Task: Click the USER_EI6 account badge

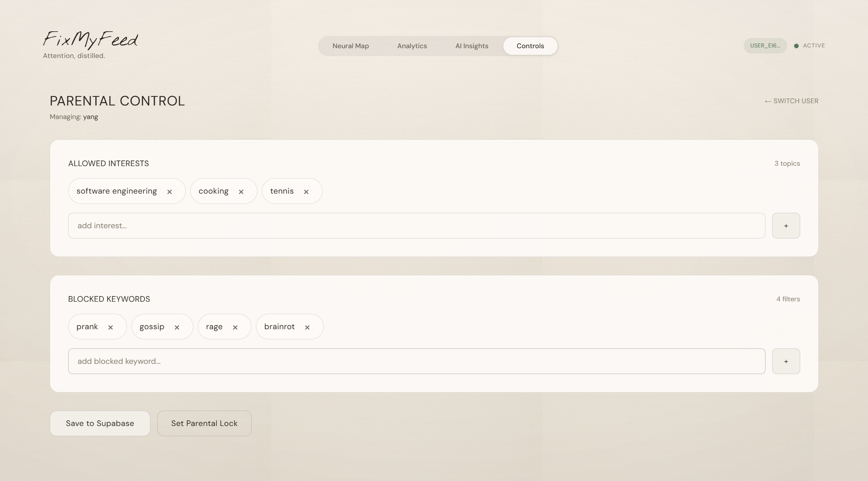Action: pos(765,46)
